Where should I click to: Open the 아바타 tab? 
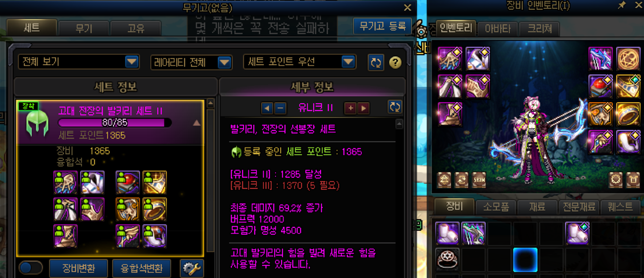497,29
